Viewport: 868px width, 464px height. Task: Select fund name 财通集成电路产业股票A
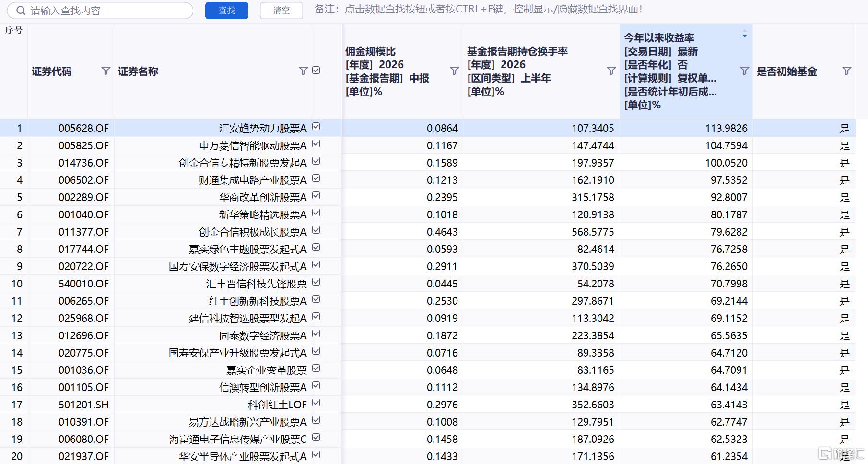[x=253, y=180]
